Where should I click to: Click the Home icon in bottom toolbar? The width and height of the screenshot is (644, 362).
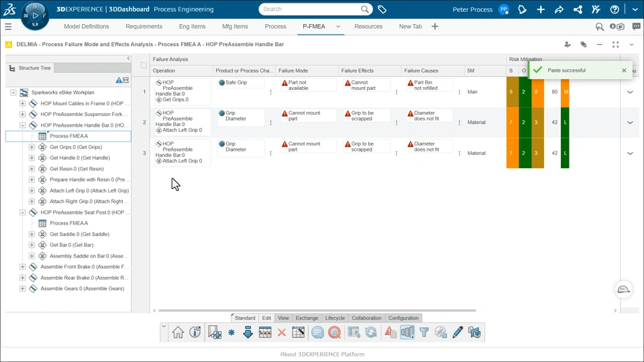pyautogui.click(x=178, y=332)
